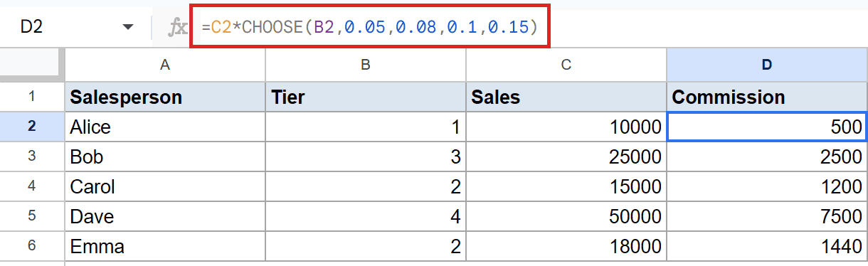Screen dimensions: 868x266
Task: Click the commission cell showing 1200
Action: [x=767, y=187]
